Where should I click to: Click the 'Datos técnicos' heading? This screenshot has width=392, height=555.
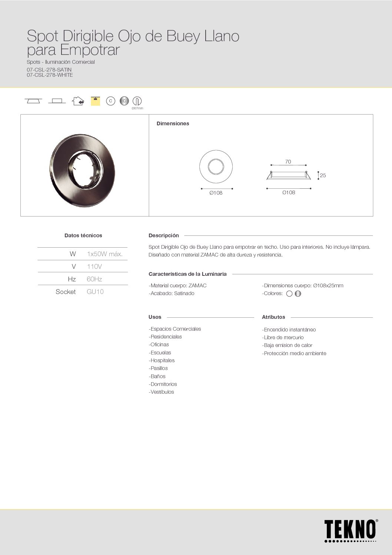coord(83,235)
